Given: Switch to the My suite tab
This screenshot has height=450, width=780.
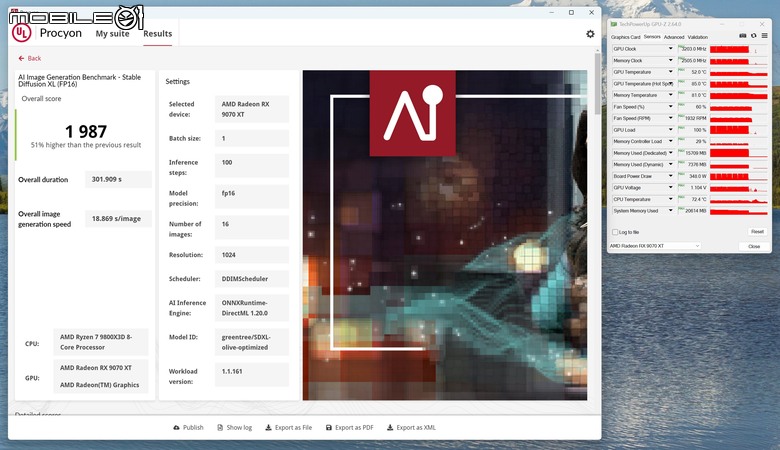Looking at the screenshot, I should coord(112,33).
